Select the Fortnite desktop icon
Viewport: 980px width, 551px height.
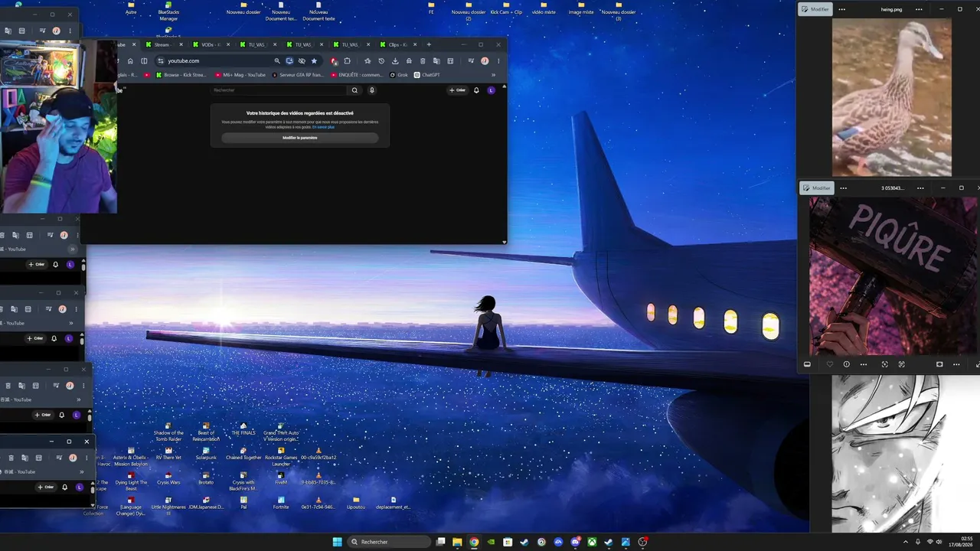click(281, 504)
